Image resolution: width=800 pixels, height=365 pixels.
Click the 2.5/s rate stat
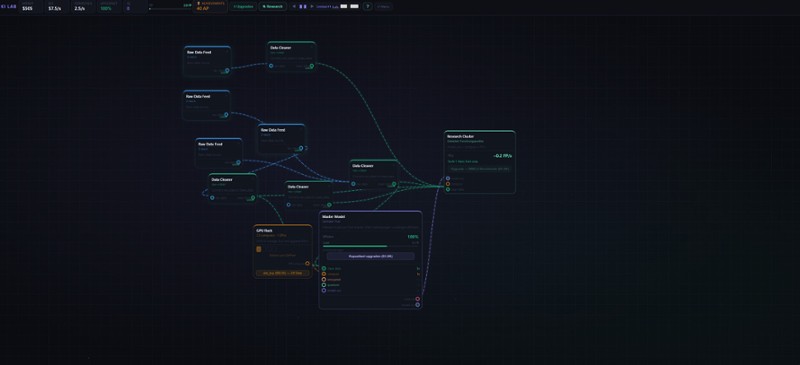point(84,7)
